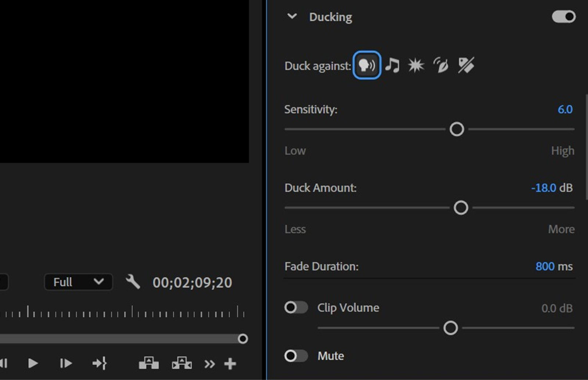
Task: Click Step Forward one frame
Action: 65,363
